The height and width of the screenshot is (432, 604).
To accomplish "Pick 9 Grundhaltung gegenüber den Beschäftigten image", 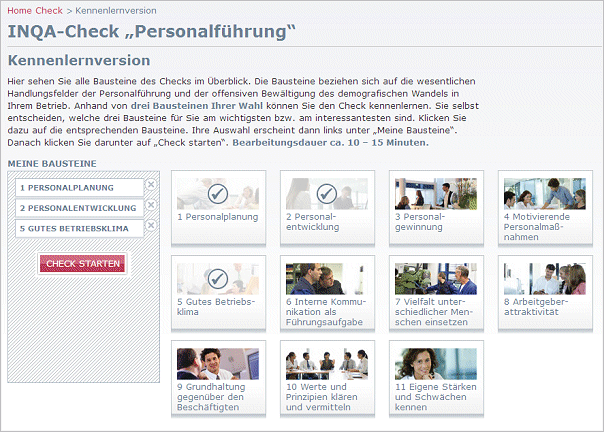I will point(218,364).
